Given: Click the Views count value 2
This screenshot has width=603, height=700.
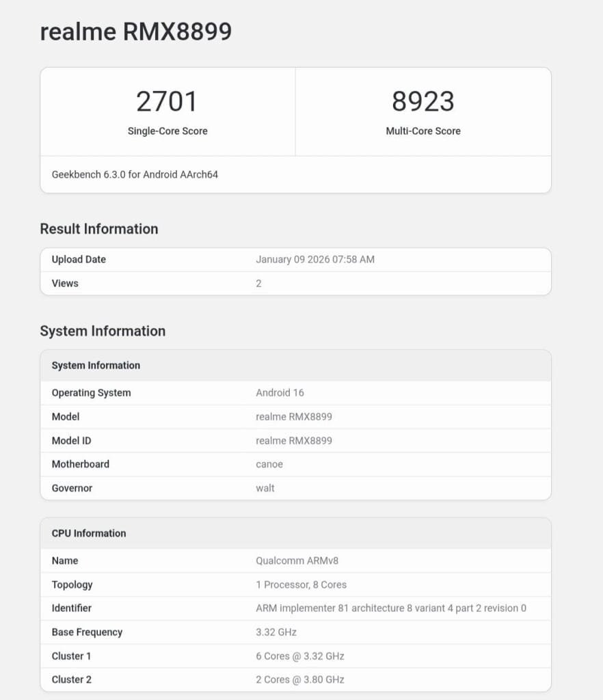Looking at the screenshot, I should (x=258, y=283).
